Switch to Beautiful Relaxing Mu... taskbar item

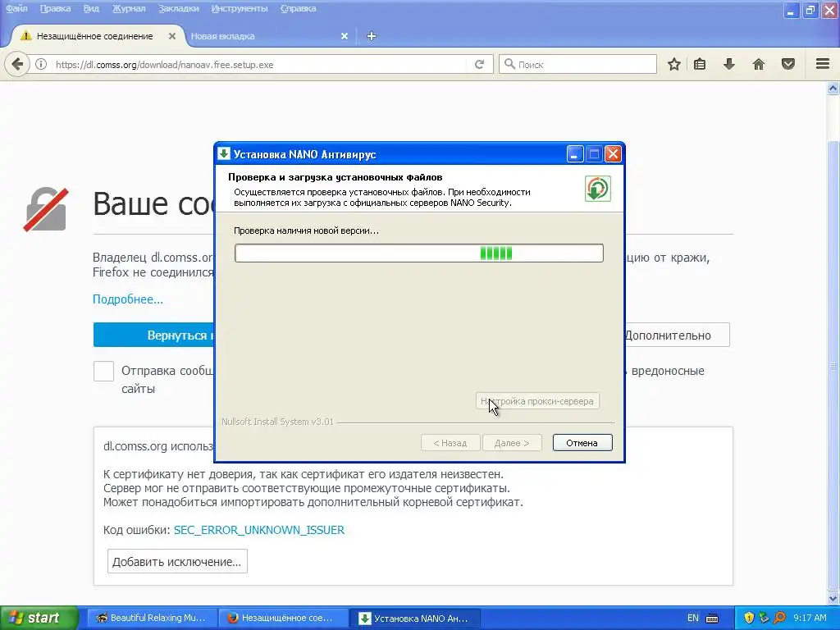click(x=151, y=619)
